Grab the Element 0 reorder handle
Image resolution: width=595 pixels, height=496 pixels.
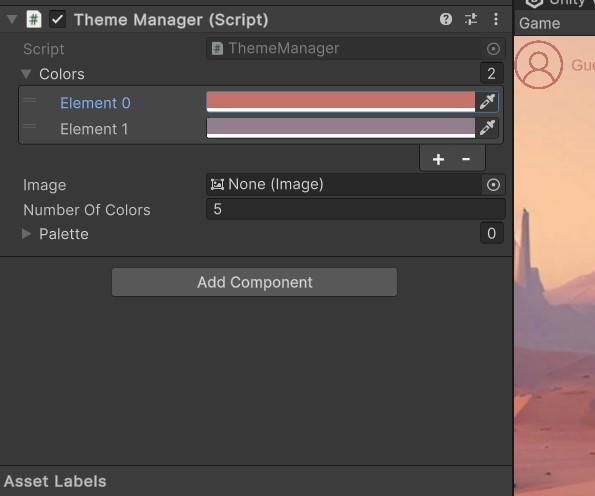coord(30,100)
